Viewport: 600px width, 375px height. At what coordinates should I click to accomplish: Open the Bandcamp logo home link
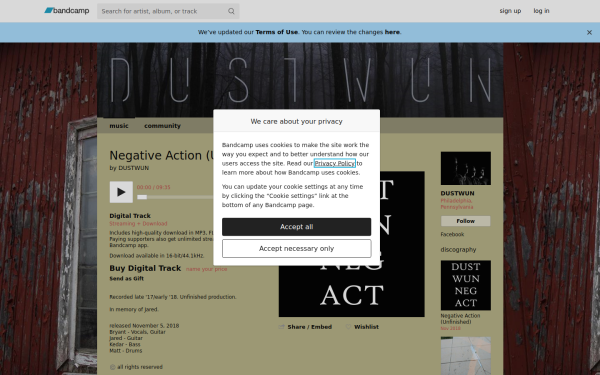point(67,11)
